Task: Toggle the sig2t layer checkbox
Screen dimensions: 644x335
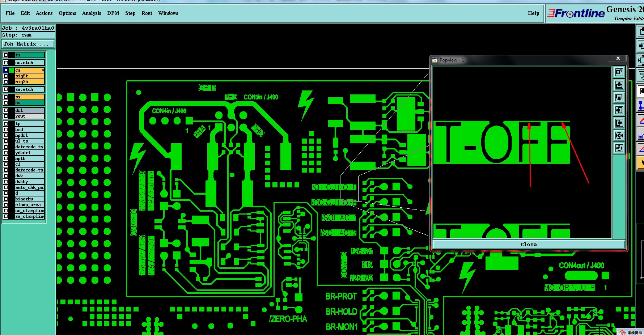Action: click(6, 76)
